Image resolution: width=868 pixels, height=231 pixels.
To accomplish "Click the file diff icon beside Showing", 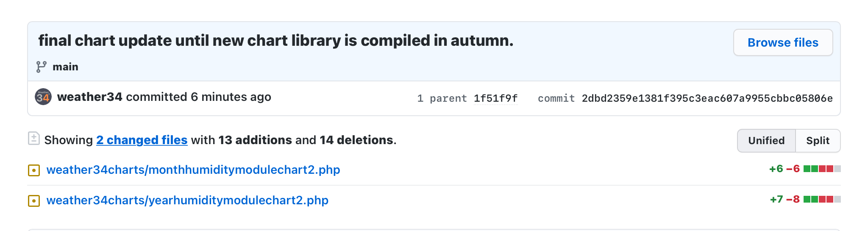I will click(x=34, y=139).
